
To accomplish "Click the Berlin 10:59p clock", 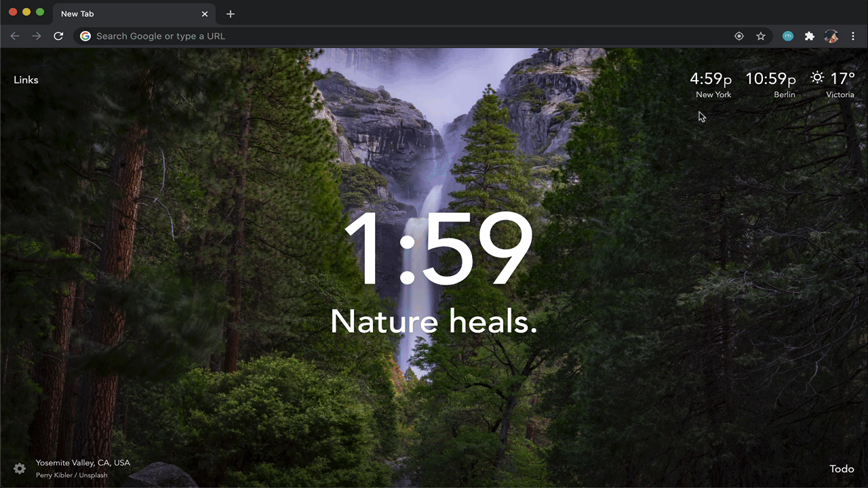I will (771, 85).
